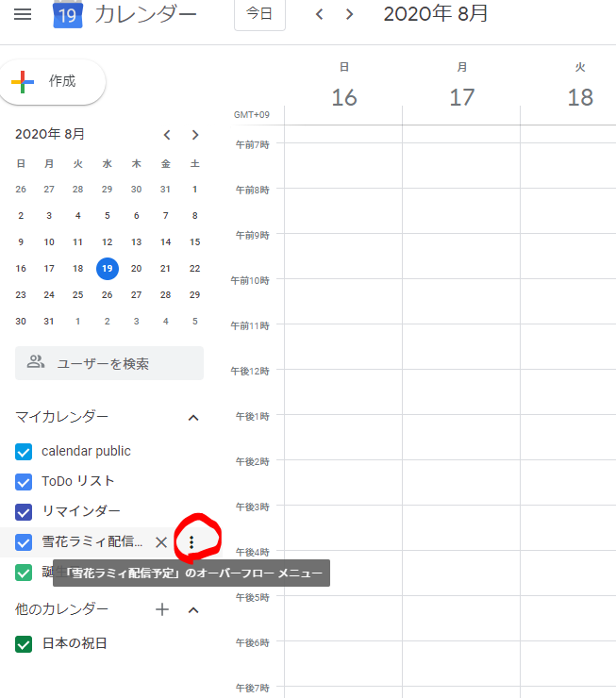Select date 9 in mini calendar
Screen dimensions: 616x698
click(21, 242)
